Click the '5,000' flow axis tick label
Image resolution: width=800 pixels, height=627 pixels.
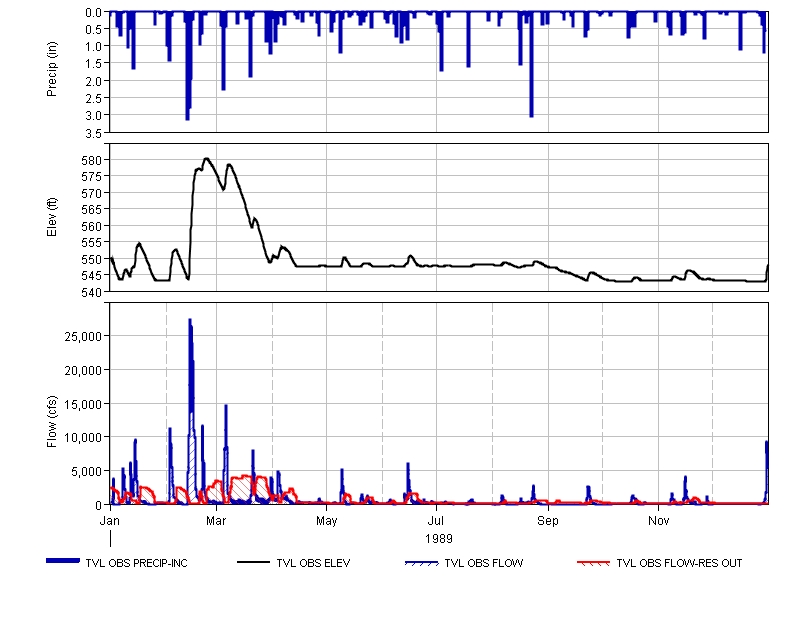[x=86, y=471]
